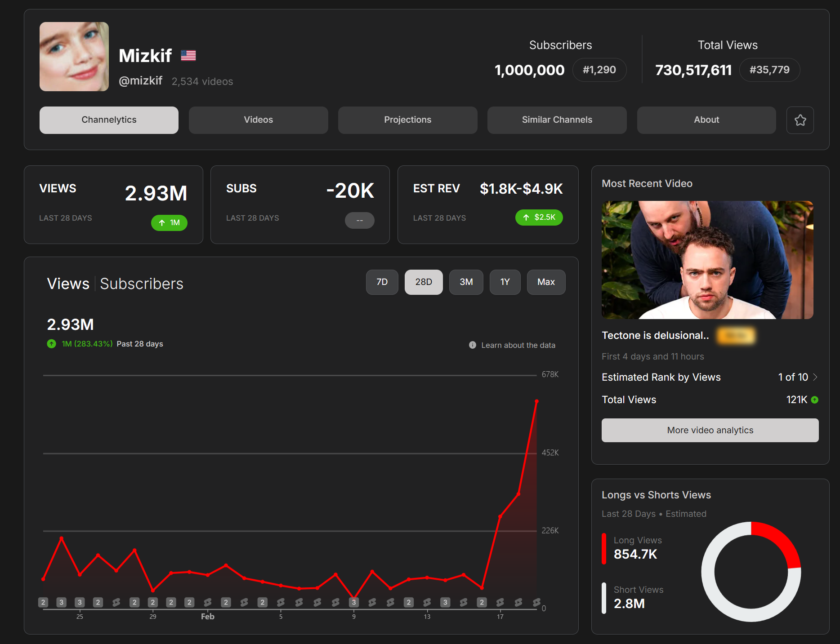840x644 pixels.
Task: Switch to the Videos tab
Action: click(259, 120)
